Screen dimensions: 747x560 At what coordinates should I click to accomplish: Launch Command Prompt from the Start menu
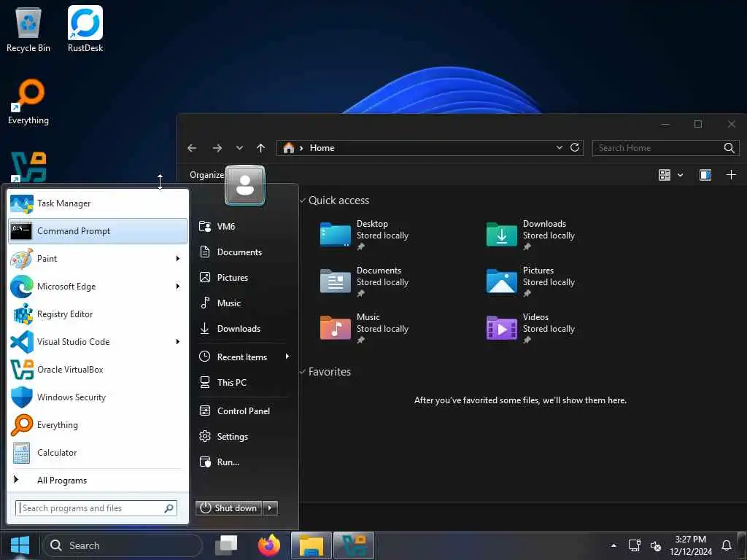pos(98,231)
